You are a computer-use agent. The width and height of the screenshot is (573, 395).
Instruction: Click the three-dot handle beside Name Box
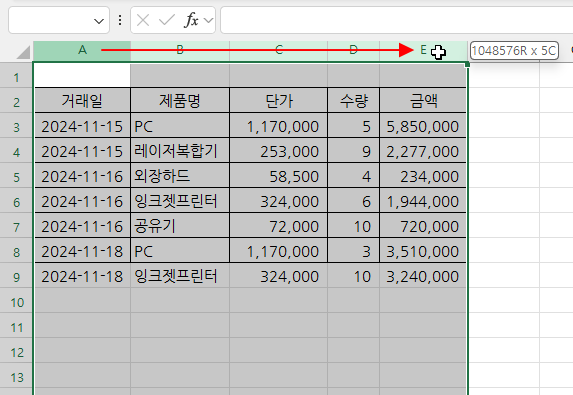pyautogui.click(x=120, y=20)
